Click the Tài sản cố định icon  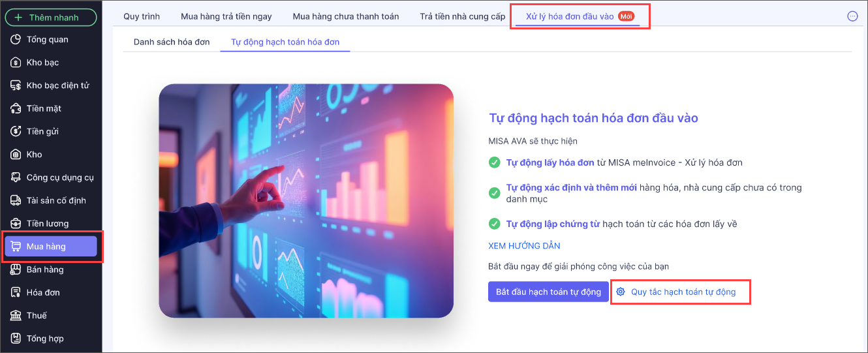click(16, 200)
